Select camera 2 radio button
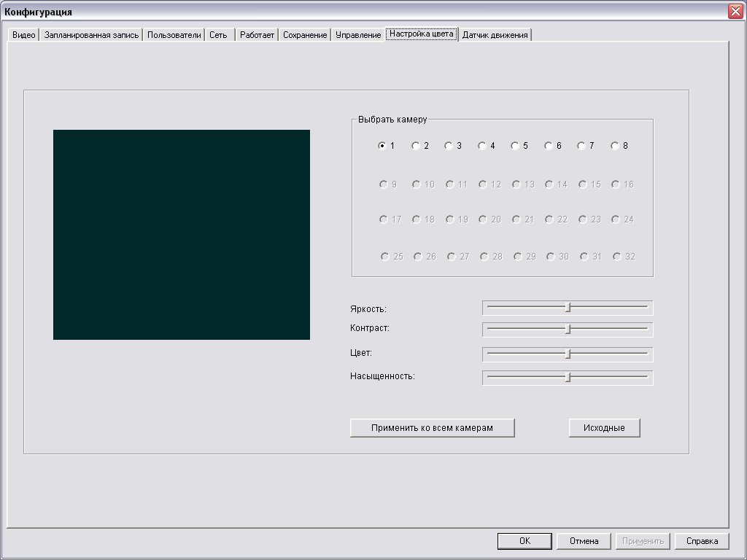 click(x=416, y=146)
